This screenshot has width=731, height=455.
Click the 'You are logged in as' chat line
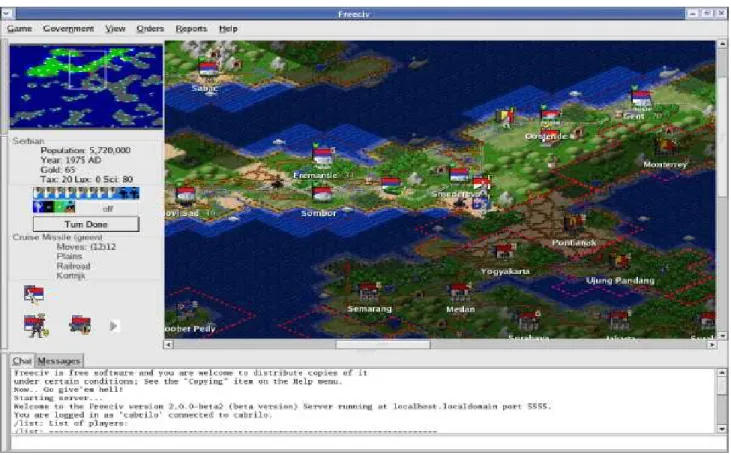click(x=143, y=415)
